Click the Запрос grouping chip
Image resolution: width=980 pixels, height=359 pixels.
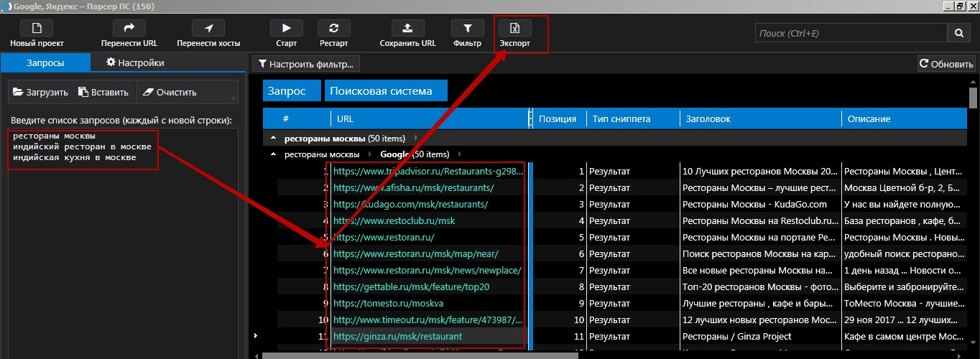tap(292, 90)
